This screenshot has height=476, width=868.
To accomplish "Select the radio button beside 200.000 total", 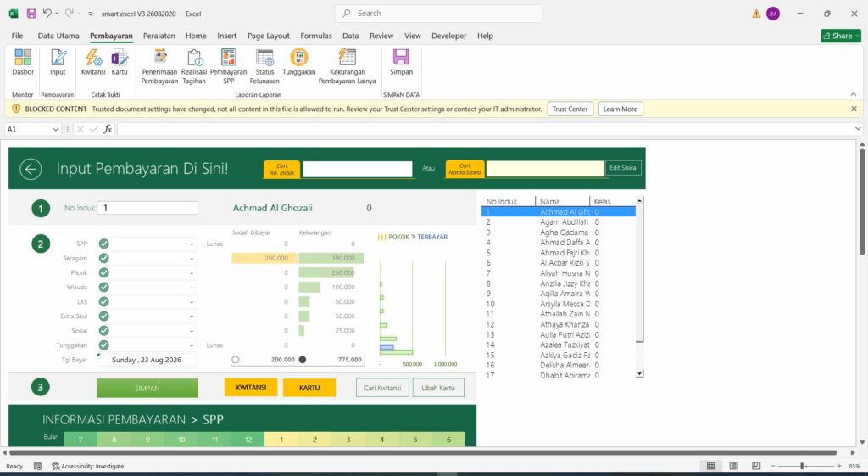I will point(236,360).
